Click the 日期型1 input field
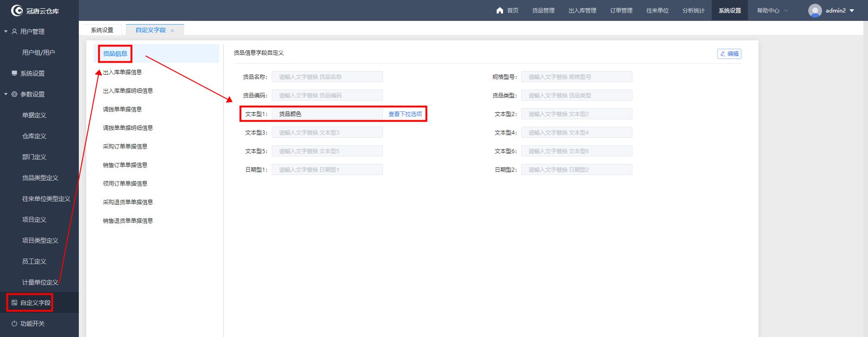 327,170
